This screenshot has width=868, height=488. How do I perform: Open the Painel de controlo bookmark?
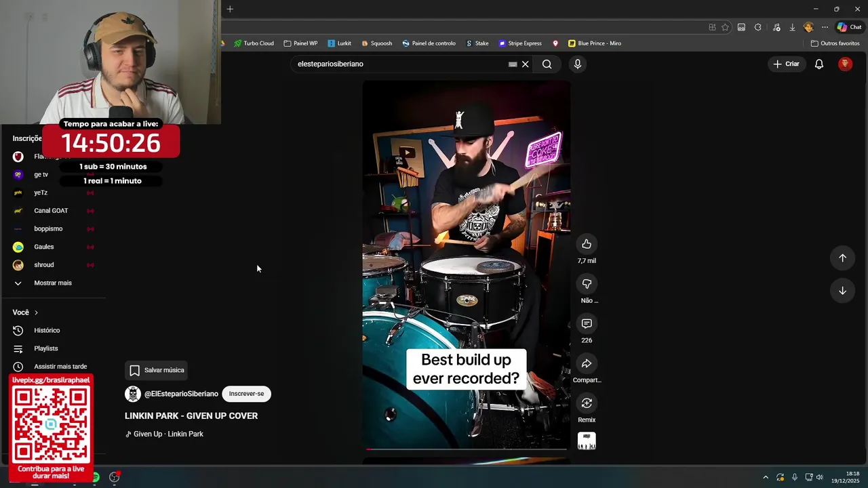point(429,43)
